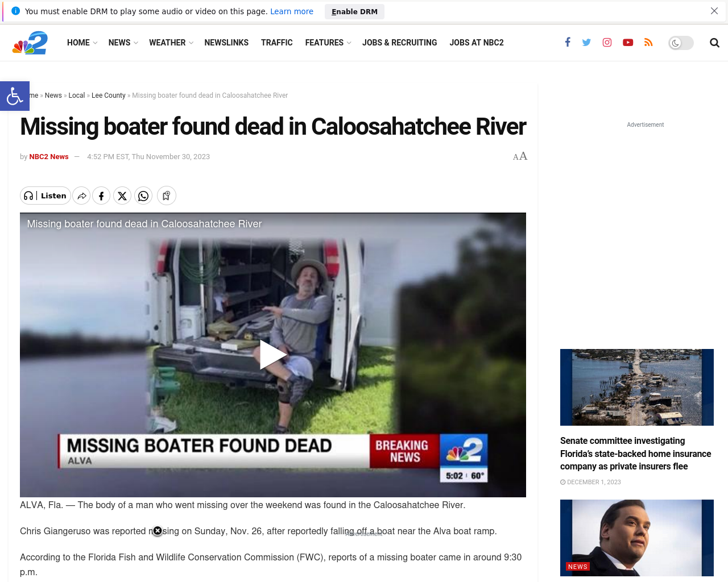Open the NEWSLINKS menu item
Viewport: 728px width, 582px height.
click(x=226, y=43)
